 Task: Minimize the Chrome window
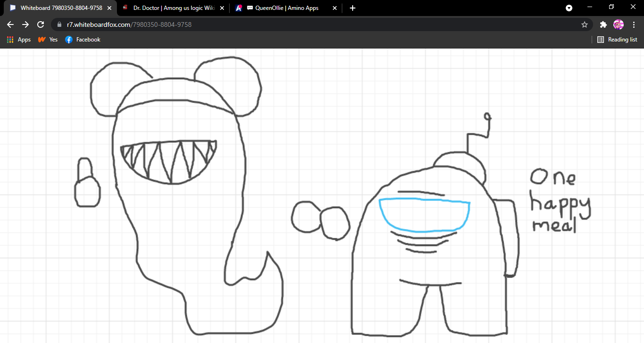[590, 7]
